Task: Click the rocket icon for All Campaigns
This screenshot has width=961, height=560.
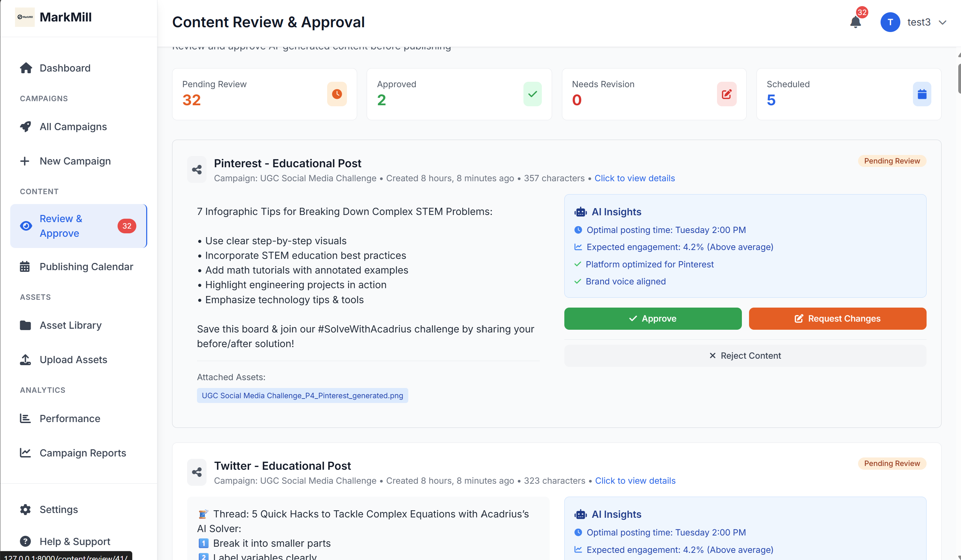Action: (x=26, y=127)
